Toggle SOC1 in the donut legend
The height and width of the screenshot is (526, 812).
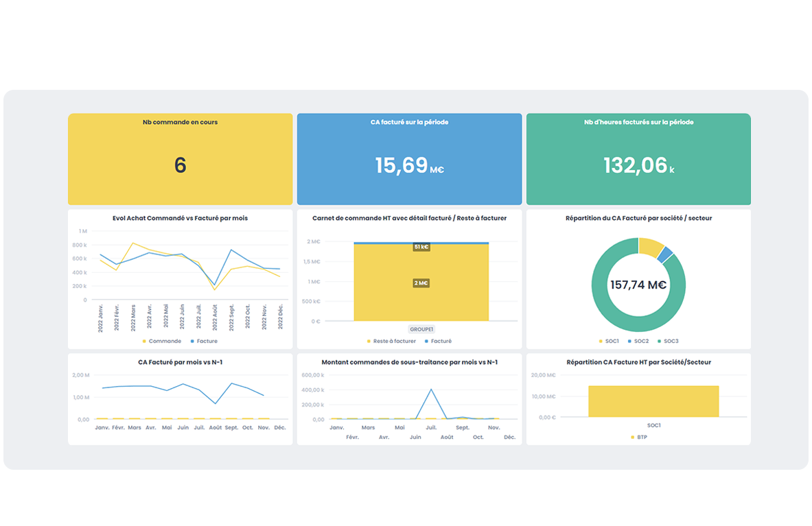612,341
